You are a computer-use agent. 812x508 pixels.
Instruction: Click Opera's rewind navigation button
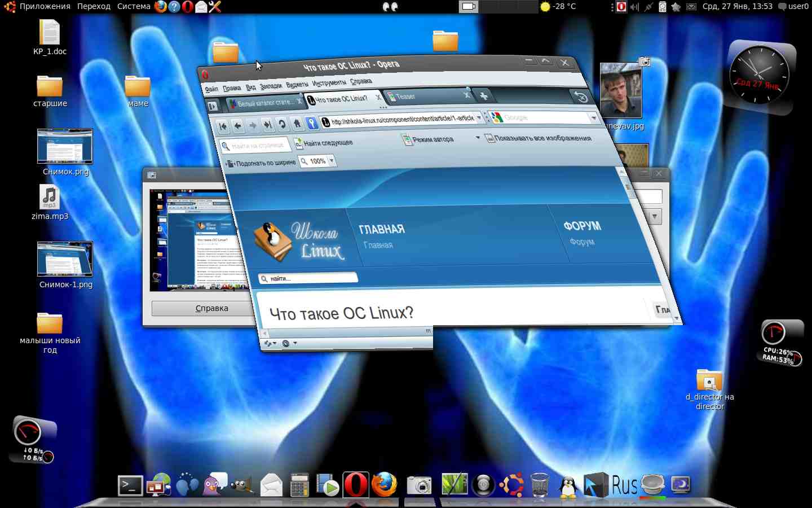(223, 126)
